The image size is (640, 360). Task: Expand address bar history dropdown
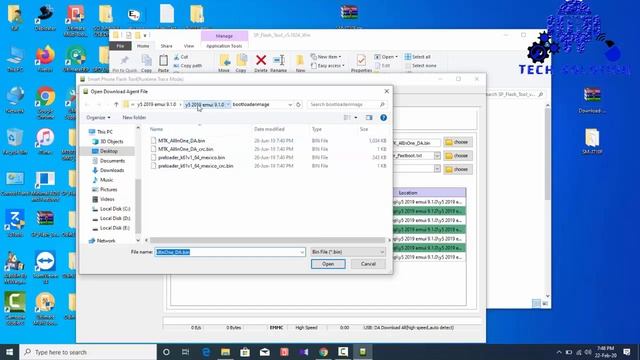pos(290,104)
